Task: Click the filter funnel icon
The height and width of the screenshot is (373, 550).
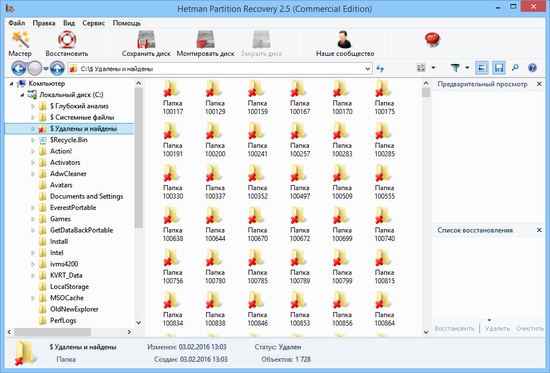Action: pyautogui.click(x=455, y=68)
